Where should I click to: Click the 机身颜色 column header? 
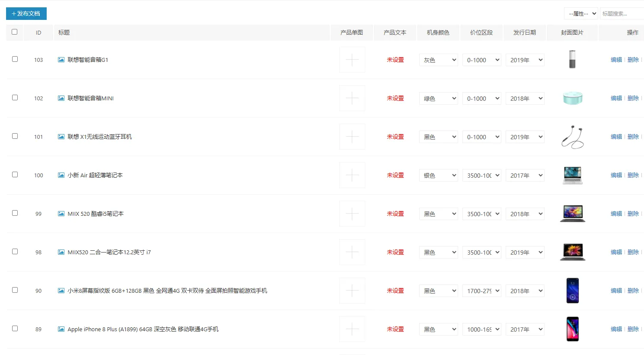pyautogui.click(x=438, y=32)
